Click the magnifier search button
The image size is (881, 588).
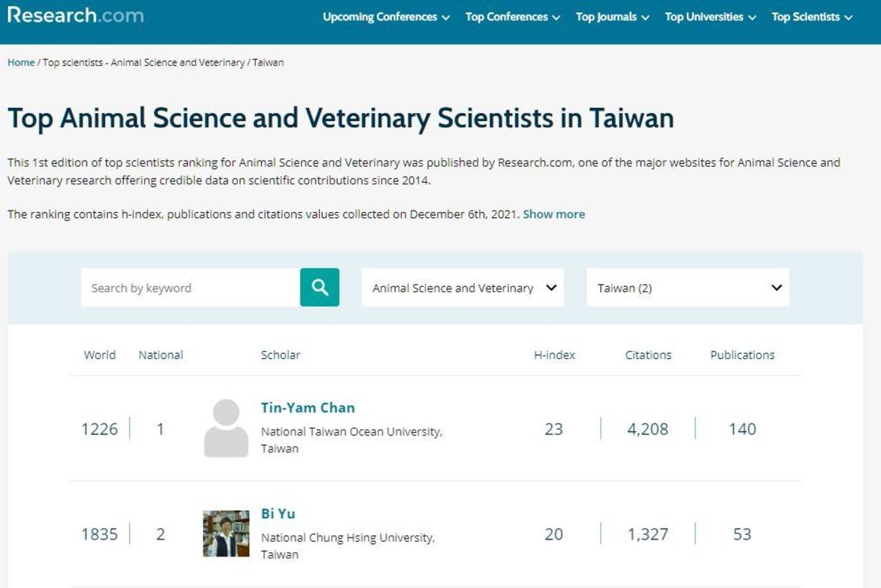coord(319,287)
